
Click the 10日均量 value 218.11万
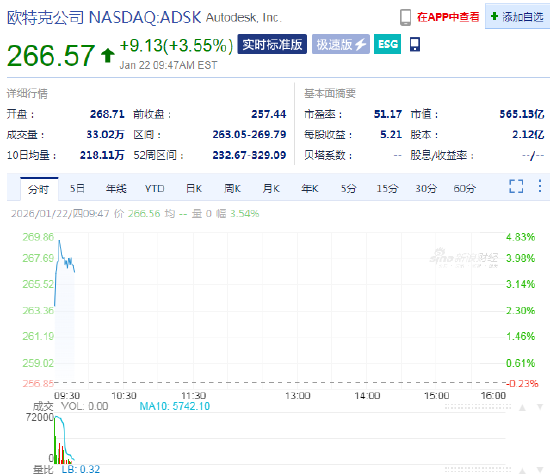102,155
